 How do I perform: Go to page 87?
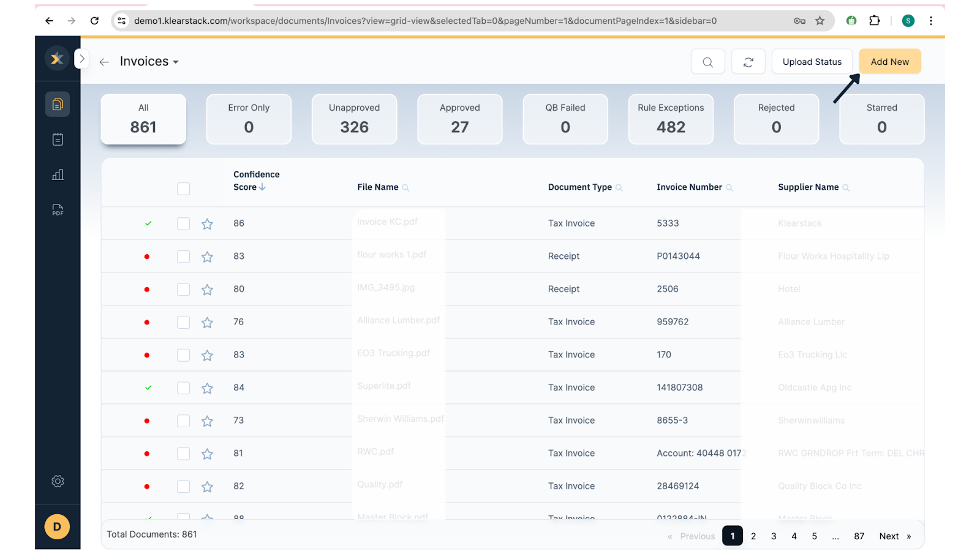(x=859, y=536)
